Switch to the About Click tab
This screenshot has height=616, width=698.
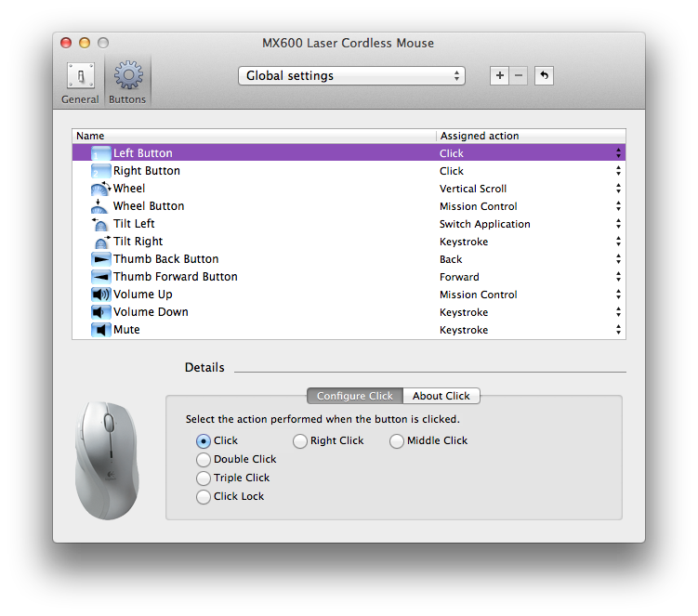coord(441,396)
